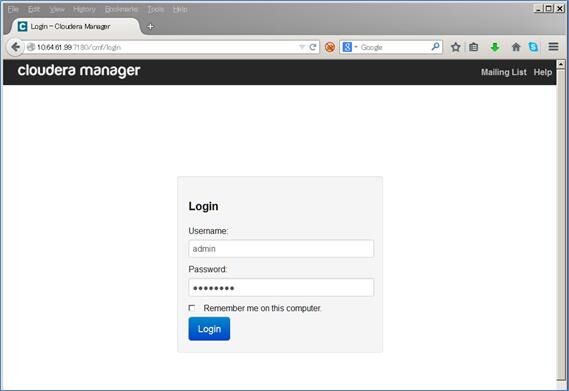Open the Mailing List link
This screenshot has width=569, height=391.
503,72
